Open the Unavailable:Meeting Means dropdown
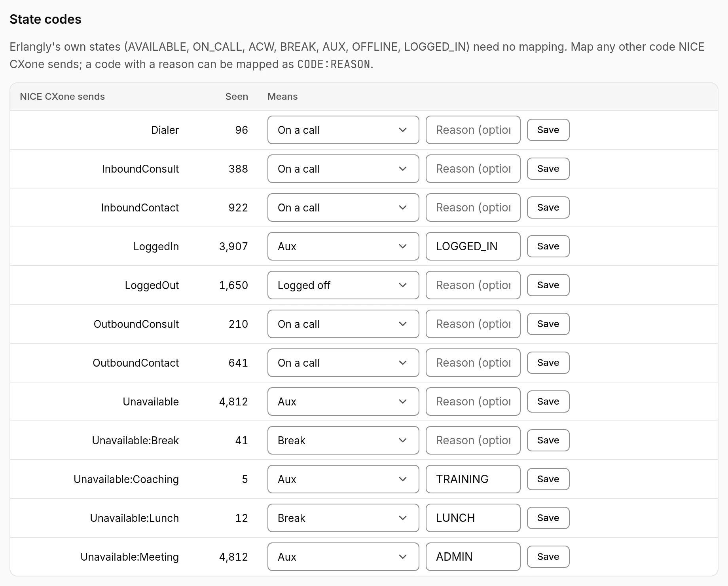Viewport: 728px width, 586px height. click(x=343, y=557)
